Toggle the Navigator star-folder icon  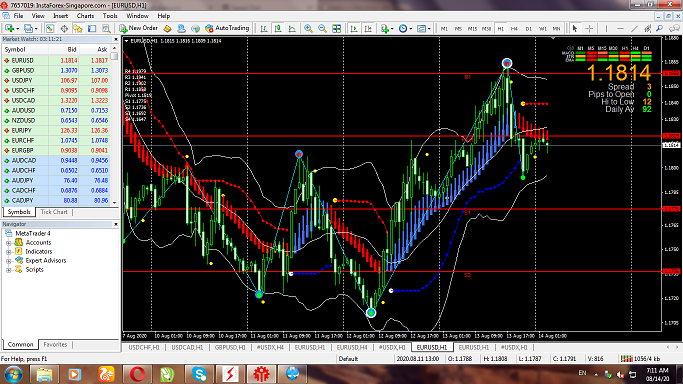point(78,28)
